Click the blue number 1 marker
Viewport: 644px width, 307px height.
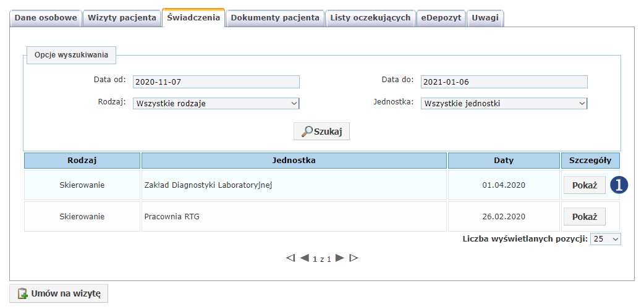pos(619,185)
